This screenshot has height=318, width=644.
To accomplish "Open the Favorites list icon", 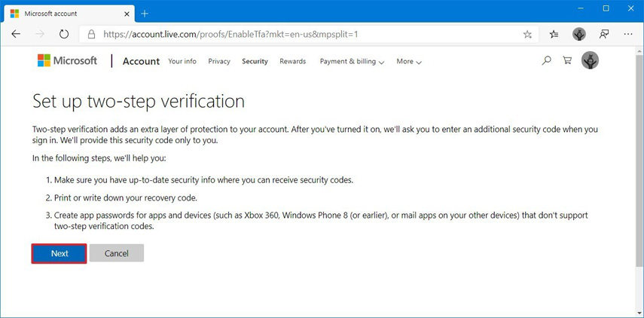I will coord(554,35).
